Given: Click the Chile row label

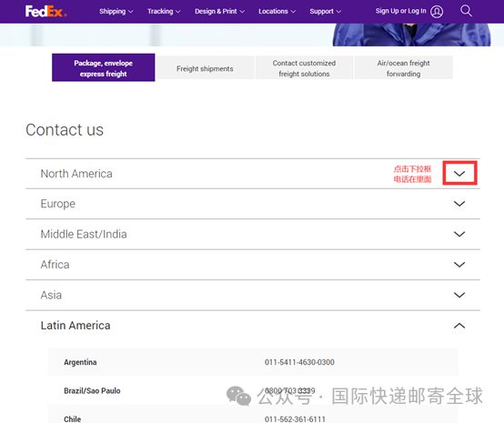Looking at the screenshot, I should [x=72, y=419].
